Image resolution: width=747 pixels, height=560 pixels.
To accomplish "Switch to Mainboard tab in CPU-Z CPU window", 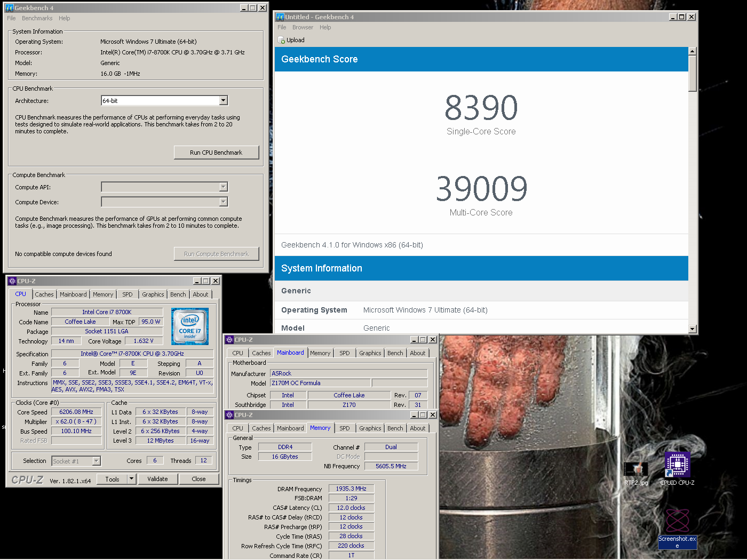I will tap(73, 294).
